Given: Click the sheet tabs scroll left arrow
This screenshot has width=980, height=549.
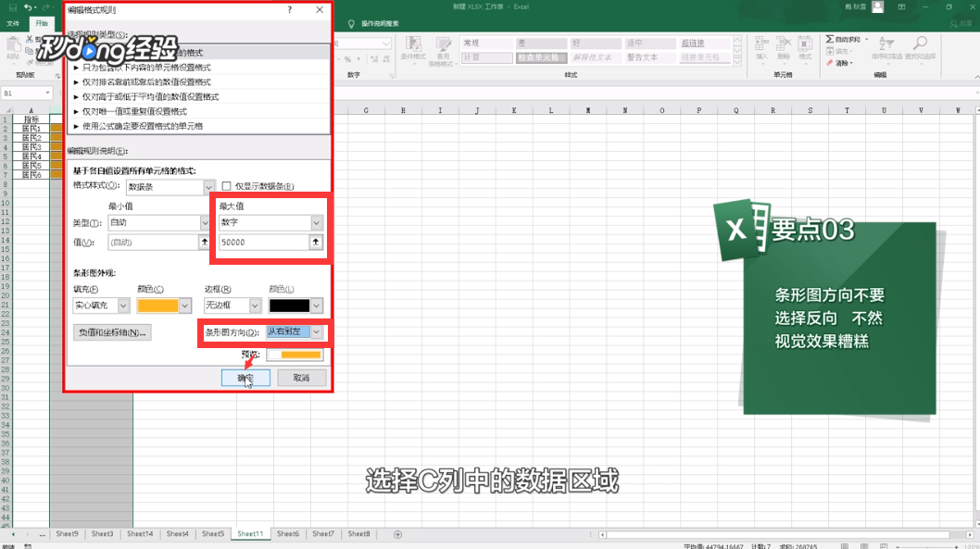Looking at the screenshot, I should tap(13, 534).
